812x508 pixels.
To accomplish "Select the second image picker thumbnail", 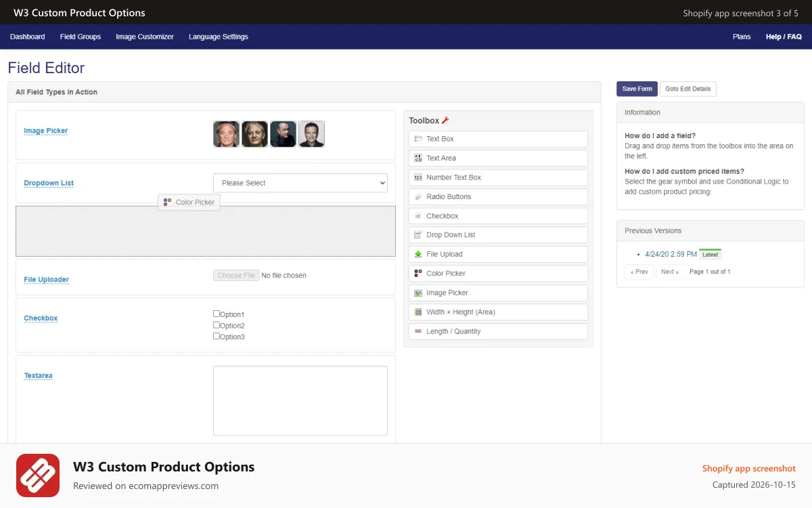I will pyautogui.click(x=254, y=134).
